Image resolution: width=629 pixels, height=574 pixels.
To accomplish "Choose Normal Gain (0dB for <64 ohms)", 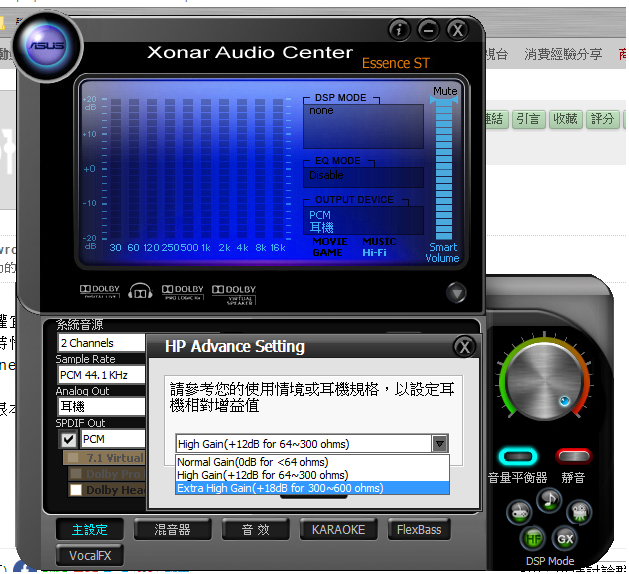I will click(x=312, y=462).
